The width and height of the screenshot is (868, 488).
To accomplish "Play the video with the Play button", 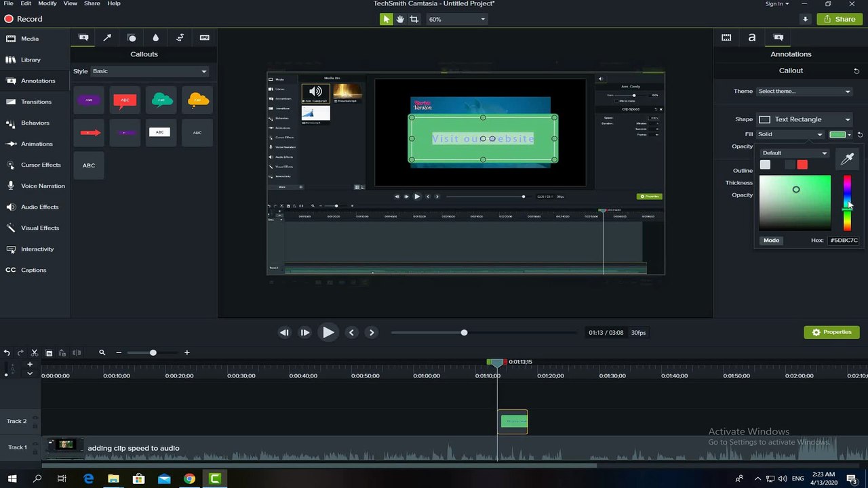I will (x=328, y=332).
